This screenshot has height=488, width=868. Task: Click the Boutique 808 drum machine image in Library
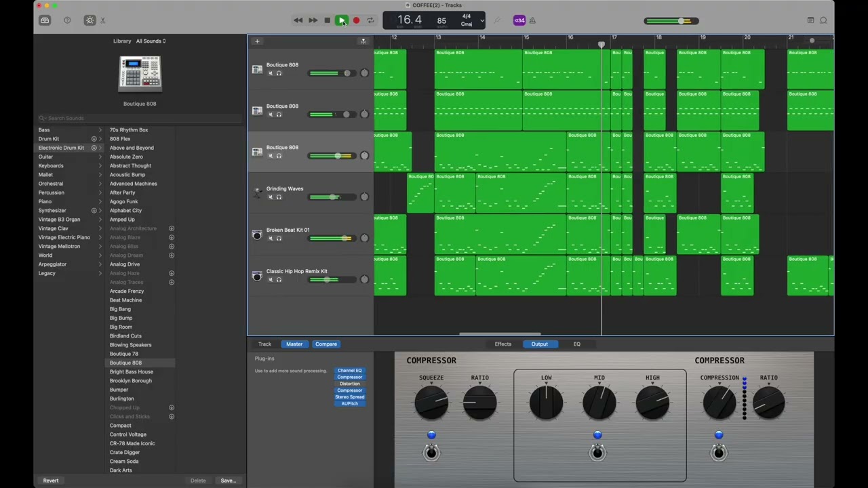click(x=140, y=75)
